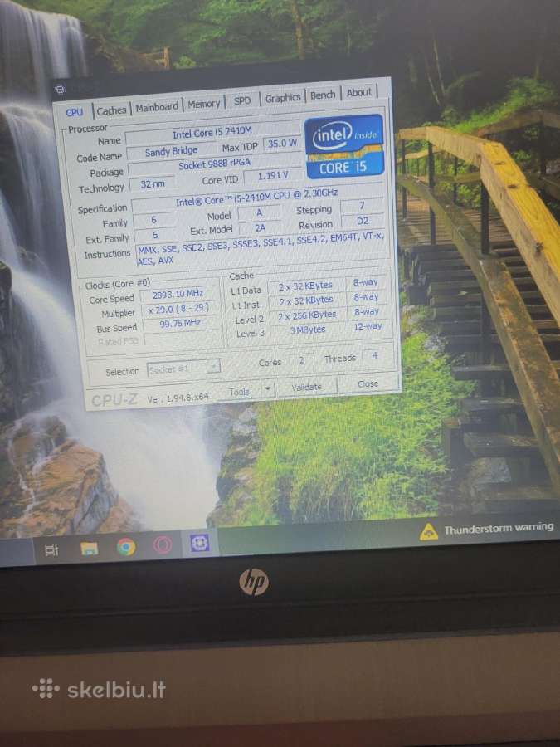Click the Revision value D2
This screenshot has width=560, height=747.
point(363,221)
